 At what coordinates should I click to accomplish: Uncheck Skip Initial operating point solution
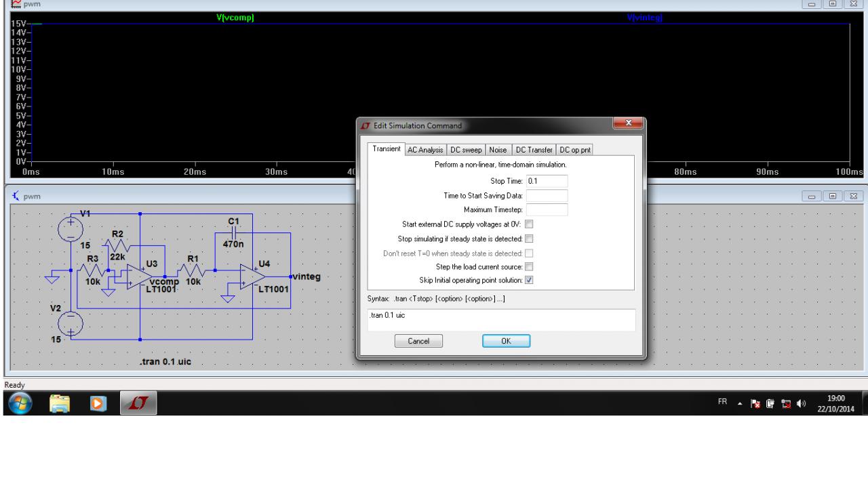pos(530,280)
